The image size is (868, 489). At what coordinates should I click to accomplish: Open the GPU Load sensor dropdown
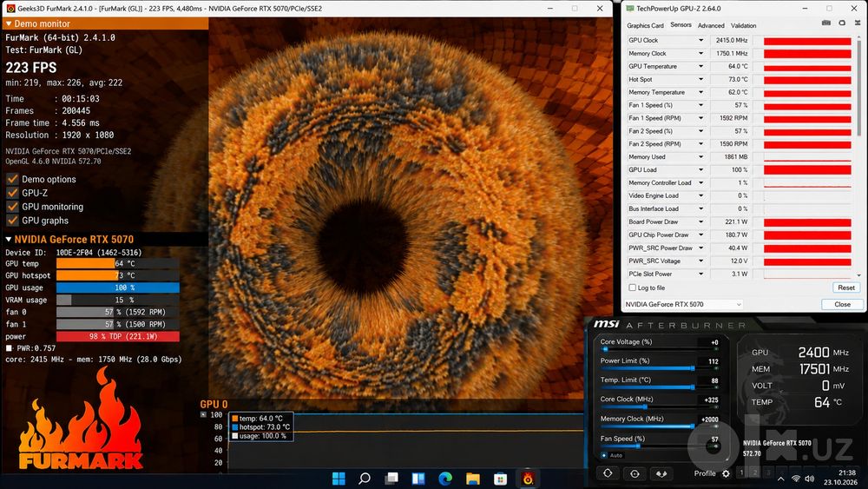pos(700,170)
